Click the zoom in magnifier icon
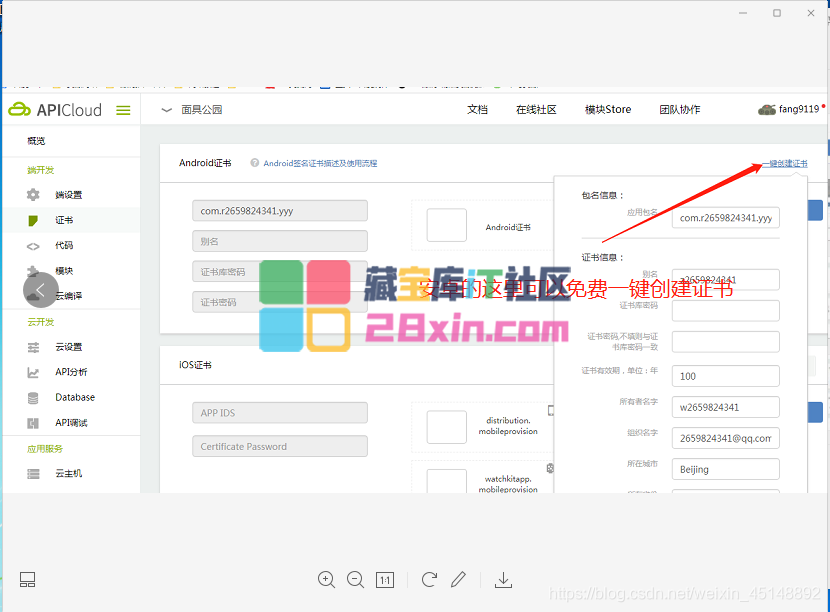 click(326, 579)
